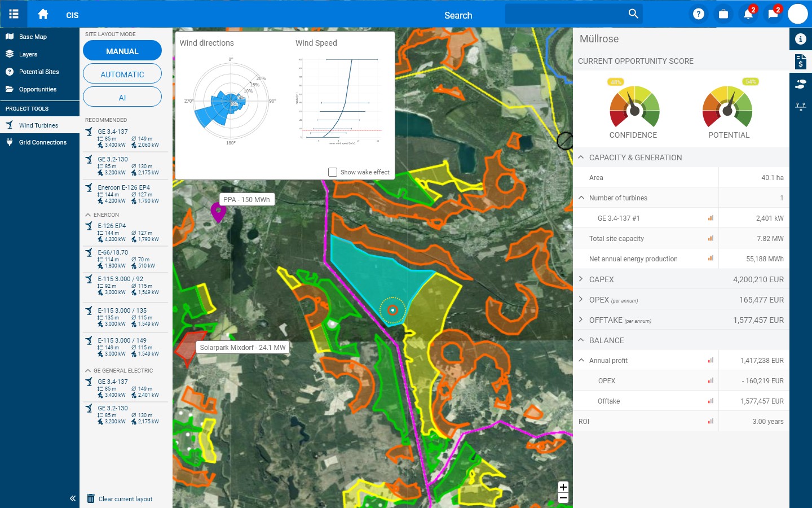Screen dimensions: 812x508
Task: Open the financial report icon on right toolbar
Action: point(801,61)
